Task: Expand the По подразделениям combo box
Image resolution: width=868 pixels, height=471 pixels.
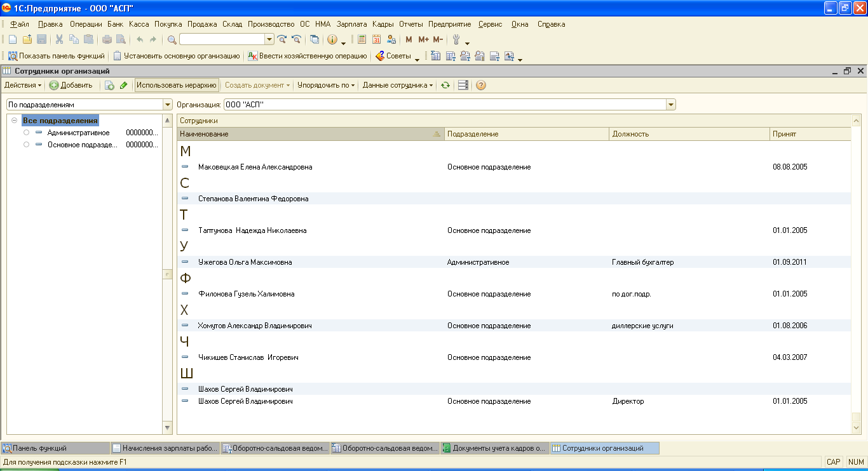Action: pyautogui.click(x=168, y=104)
